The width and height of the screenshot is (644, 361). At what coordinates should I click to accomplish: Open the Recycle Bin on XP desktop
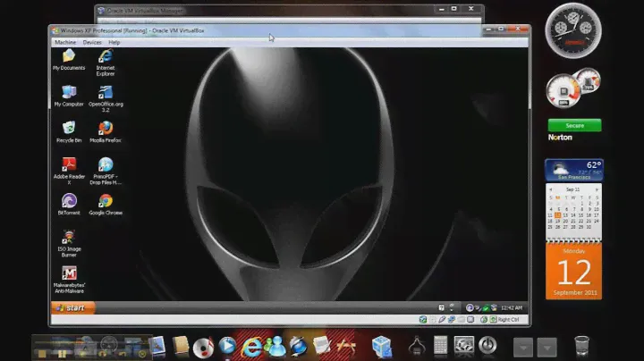[x=69, y=129]
